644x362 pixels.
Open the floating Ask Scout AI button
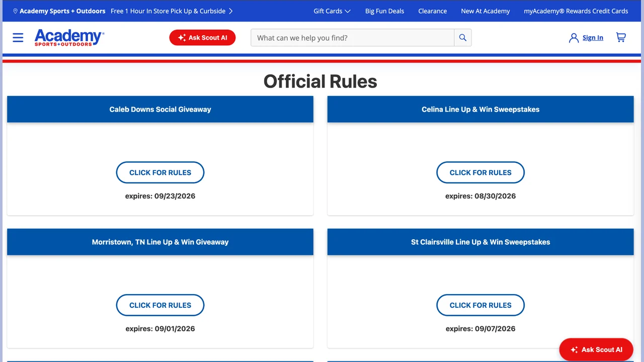pyautogui.click(x=596, y=349)
